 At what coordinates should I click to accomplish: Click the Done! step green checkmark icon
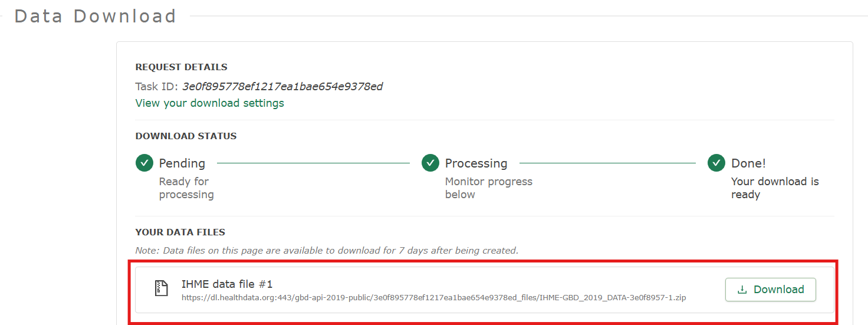point(716,163)
